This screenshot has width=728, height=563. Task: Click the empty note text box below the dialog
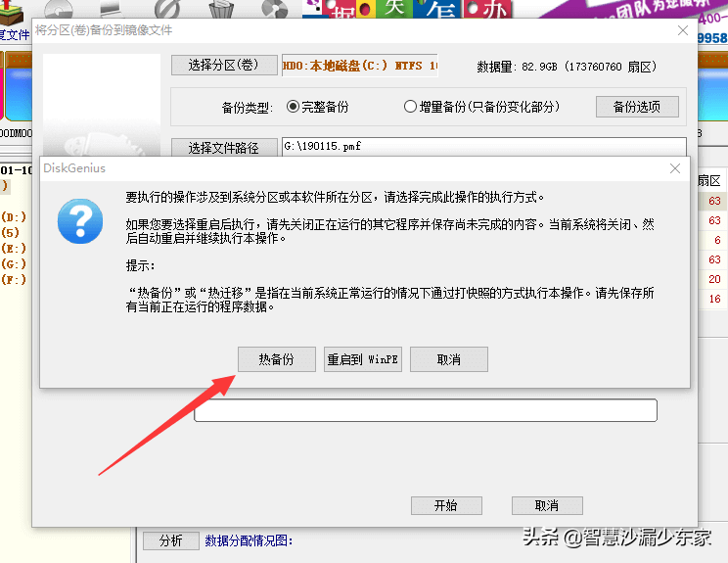426,410
